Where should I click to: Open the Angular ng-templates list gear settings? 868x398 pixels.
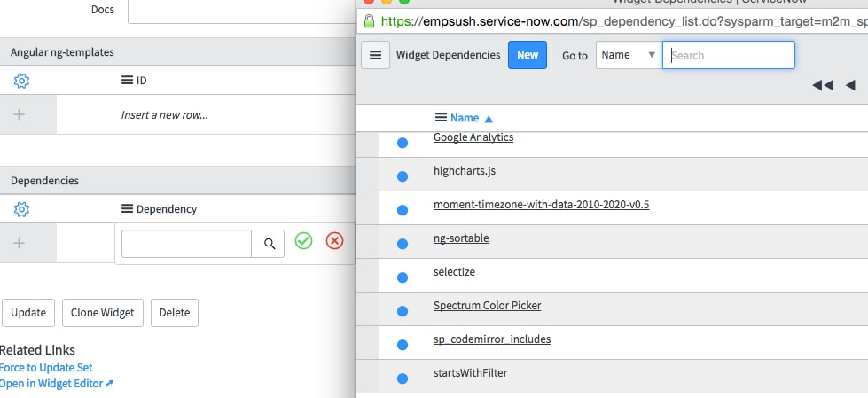click(21, 81)
